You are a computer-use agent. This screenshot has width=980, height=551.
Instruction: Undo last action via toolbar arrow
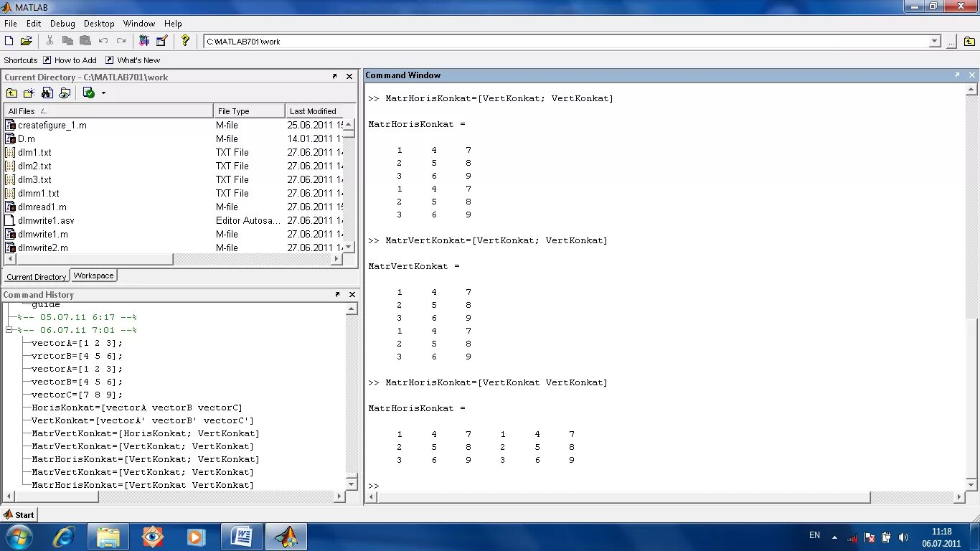[x=103, y=41]
